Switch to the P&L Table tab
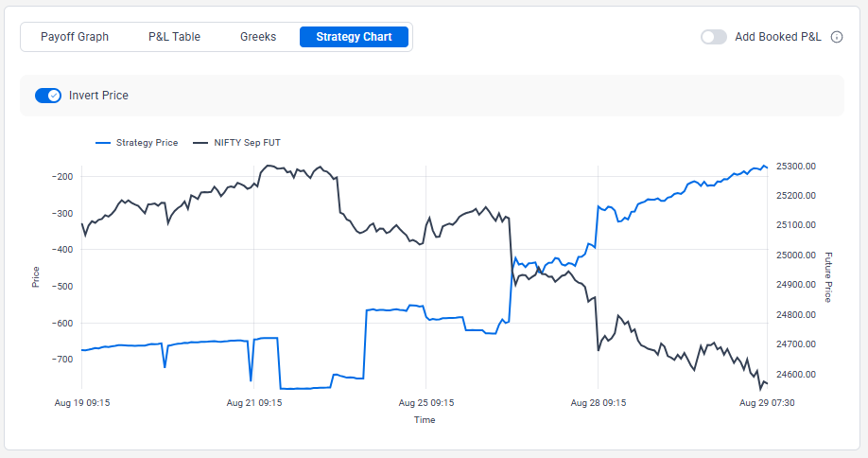This screenshot has width=868, height=458. (174, 37)
